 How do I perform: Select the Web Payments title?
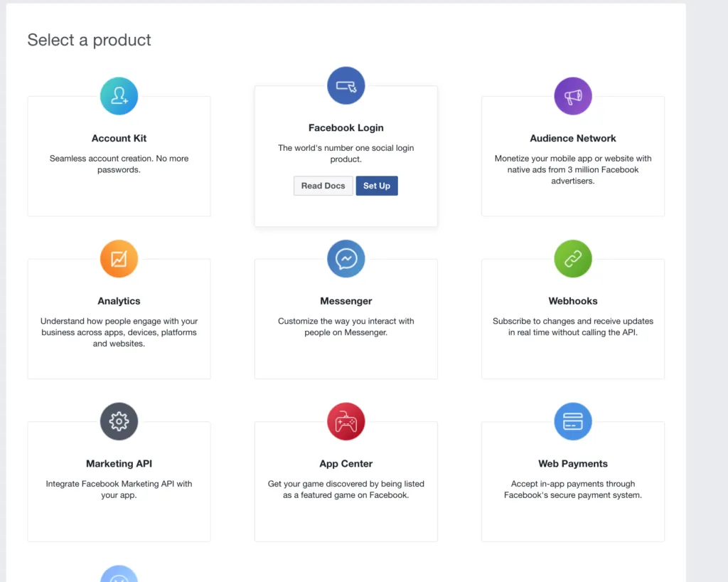(573, 464)
